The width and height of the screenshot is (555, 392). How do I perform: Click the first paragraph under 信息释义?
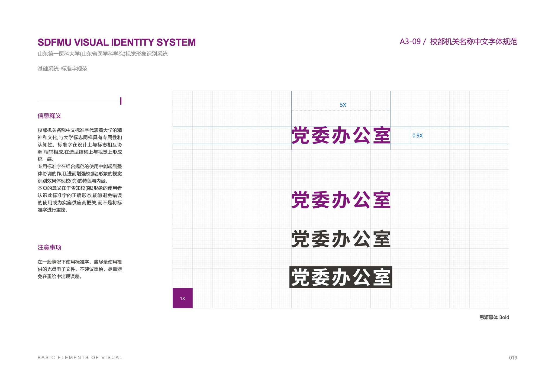point(80,145)
